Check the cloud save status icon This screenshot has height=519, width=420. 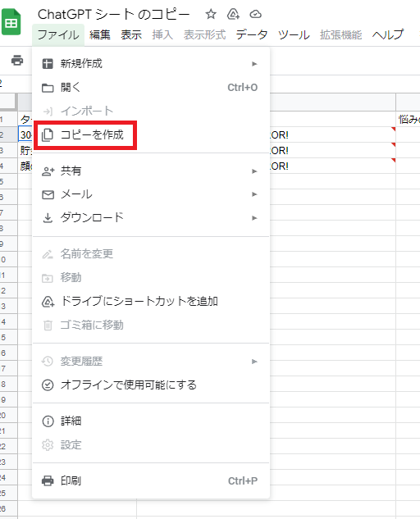tap(255, 14)
